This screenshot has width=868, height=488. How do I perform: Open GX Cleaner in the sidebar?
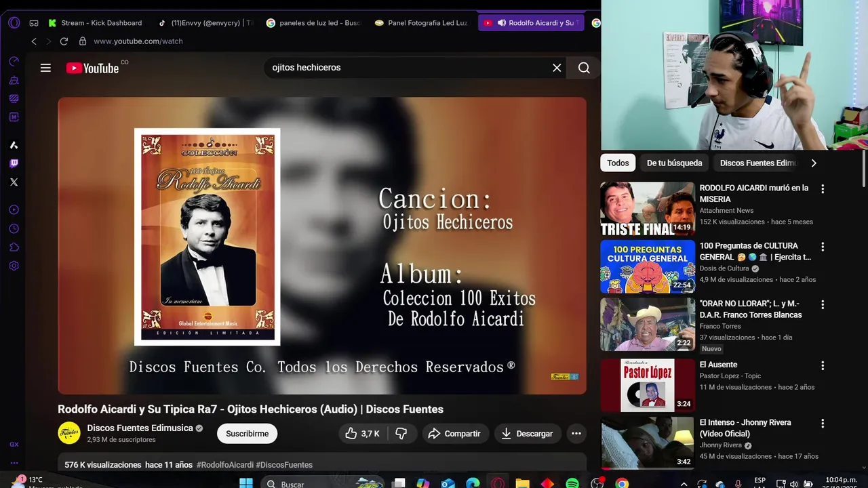coord(14,80)
